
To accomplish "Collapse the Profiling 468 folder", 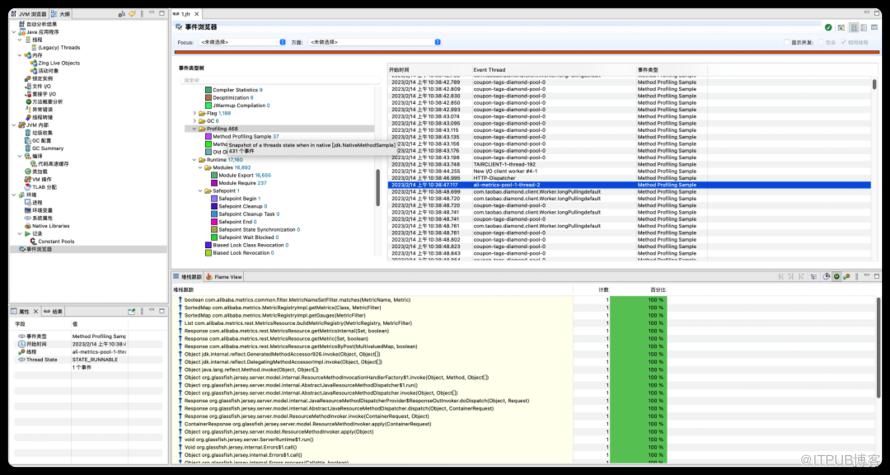I will [x=192, y=128].
